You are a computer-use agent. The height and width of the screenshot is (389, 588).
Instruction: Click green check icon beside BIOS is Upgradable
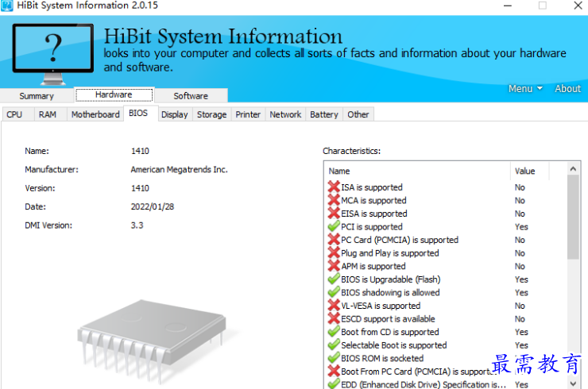tap(334, 279)
